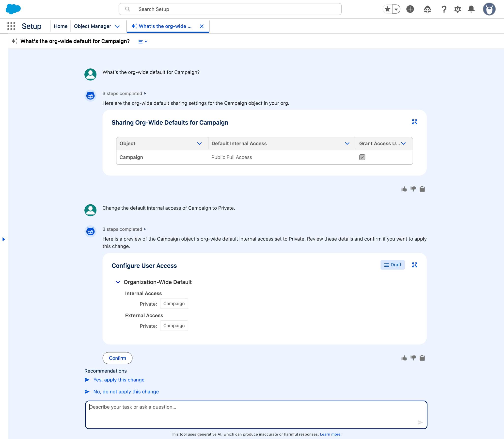Expand the left sidebar panel arrow
504x439 pixels.
[4, 239]
